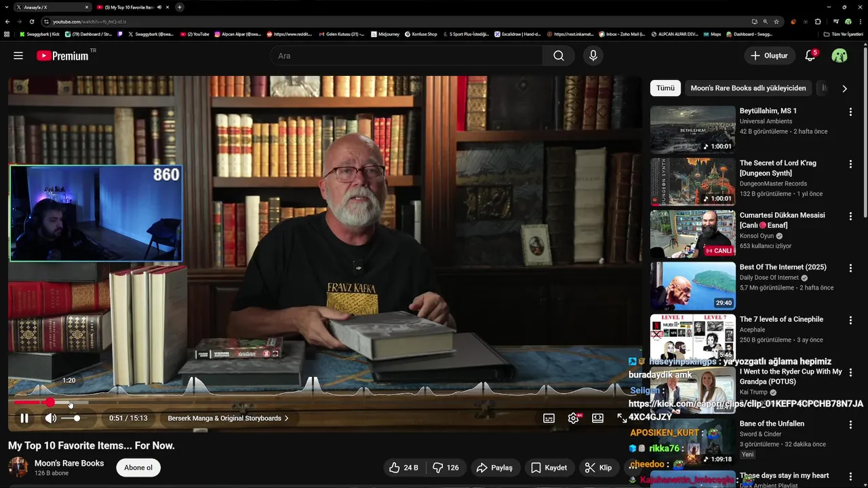Open Moon's Rare Books channel name
Image resolution: width=868 pixels, height=488 pixels.
click(x=69, y=463)
